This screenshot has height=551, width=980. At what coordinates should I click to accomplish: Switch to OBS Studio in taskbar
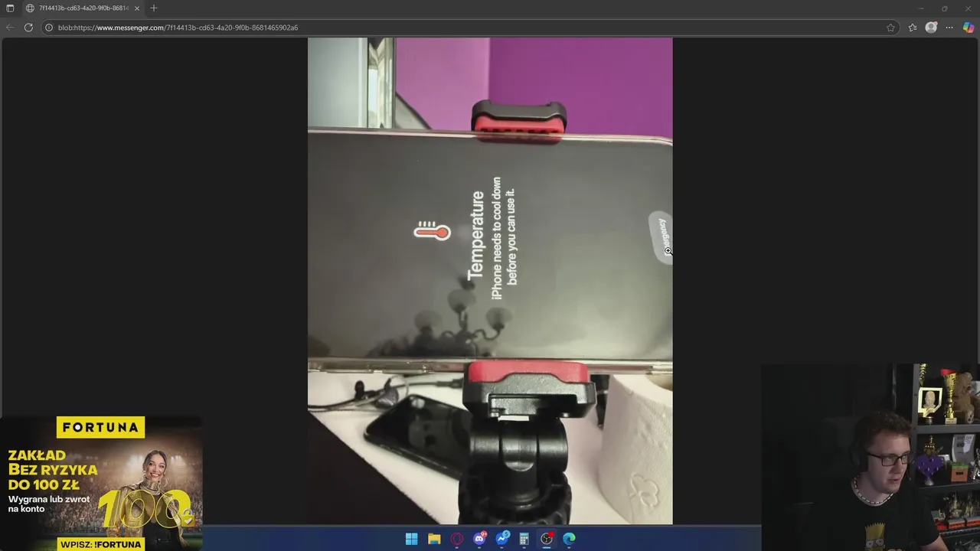click(x=547, y=539)
